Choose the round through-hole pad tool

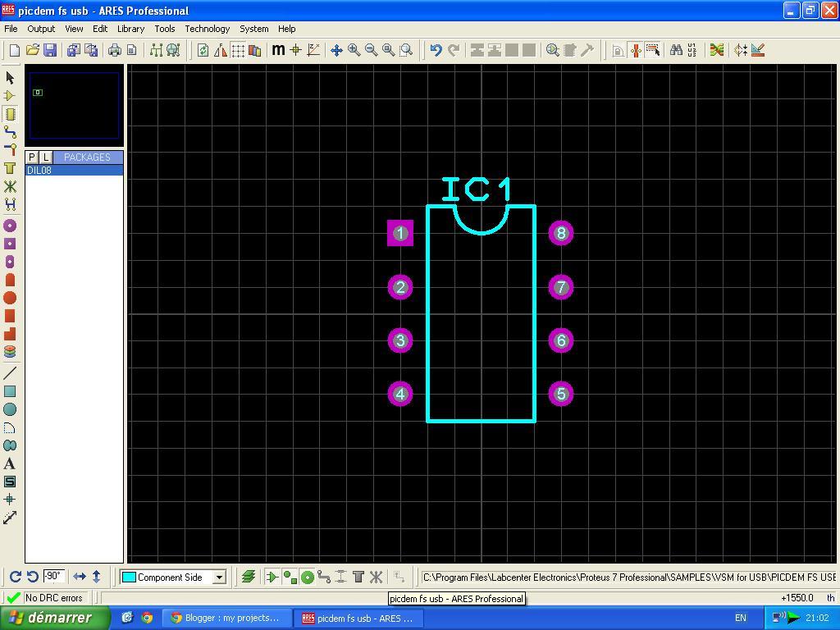[x=10, y=226]
